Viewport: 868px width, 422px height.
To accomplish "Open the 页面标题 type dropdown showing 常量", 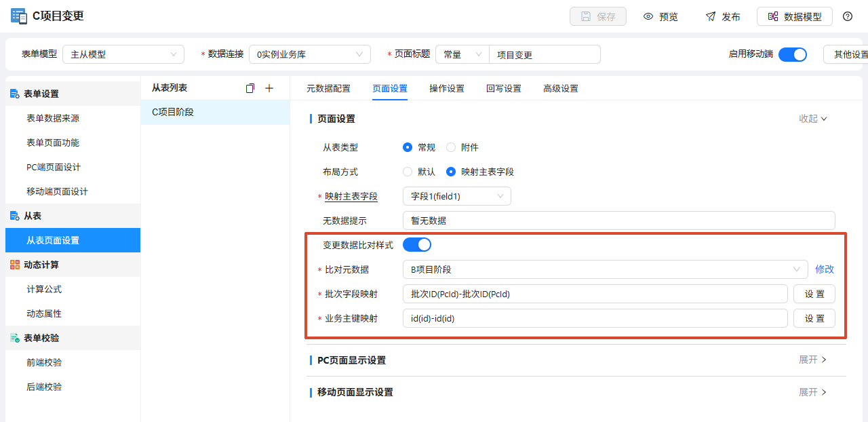I will coord(462,54).
